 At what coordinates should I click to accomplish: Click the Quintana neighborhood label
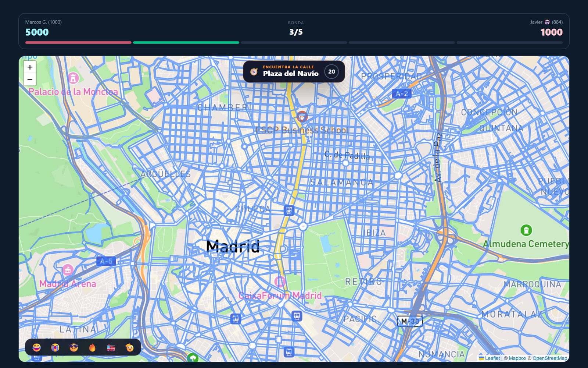click(x=501, y=128)
